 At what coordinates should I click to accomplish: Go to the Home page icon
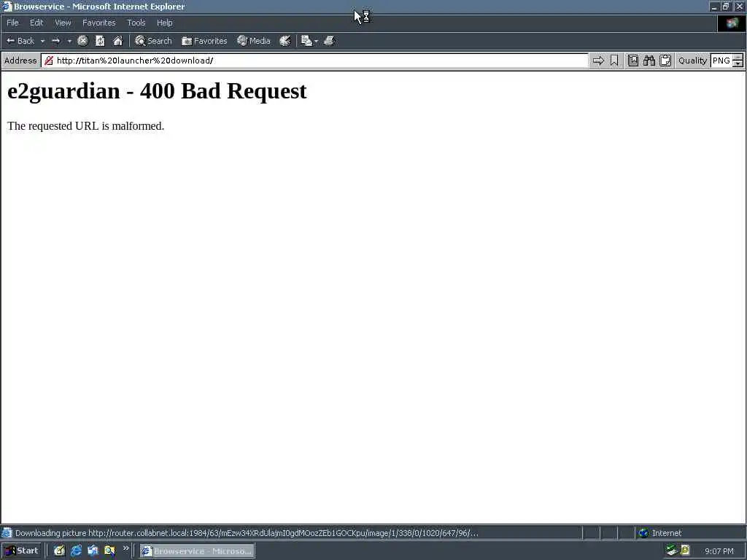click(117, 41)
